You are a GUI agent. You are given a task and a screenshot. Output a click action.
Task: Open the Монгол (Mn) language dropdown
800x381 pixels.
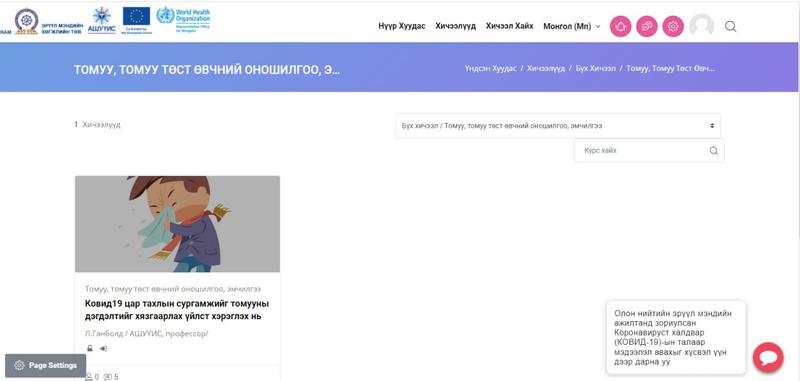[x=572, y=27]
